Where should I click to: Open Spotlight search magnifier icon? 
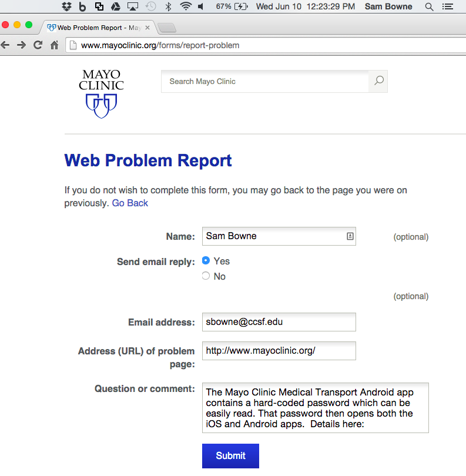point(429,6)
